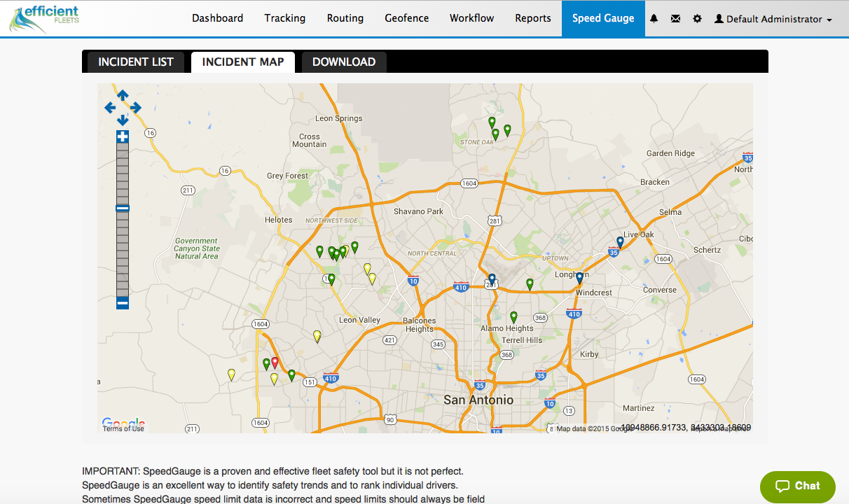
Task: Zoom out with the minus button
Action: [123, 303]
